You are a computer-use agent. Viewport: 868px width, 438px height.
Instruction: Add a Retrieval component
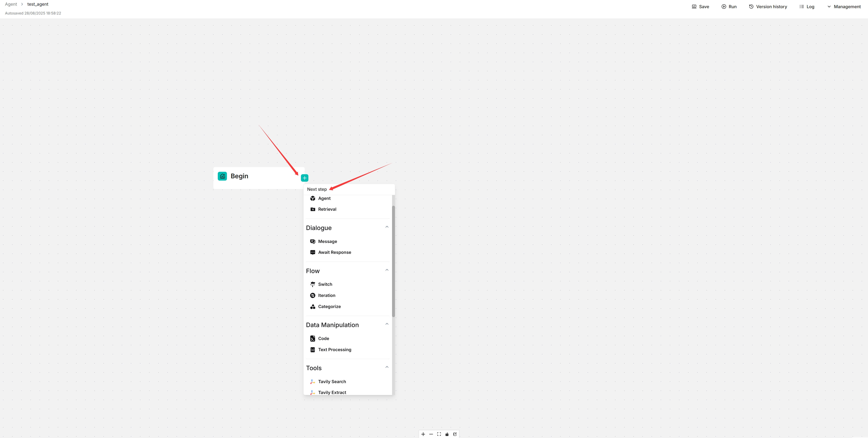point(327,209)
